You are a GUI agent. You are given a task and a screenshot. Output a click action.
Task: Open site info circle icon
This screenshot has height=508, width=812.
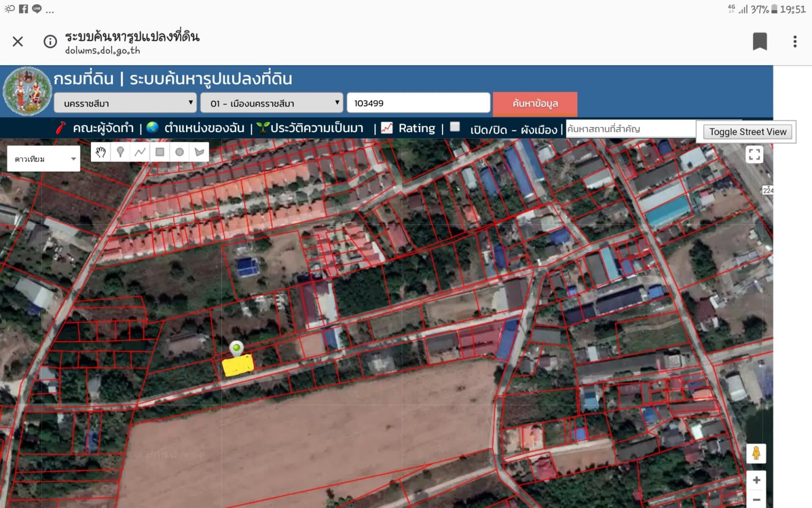[50, 41]
